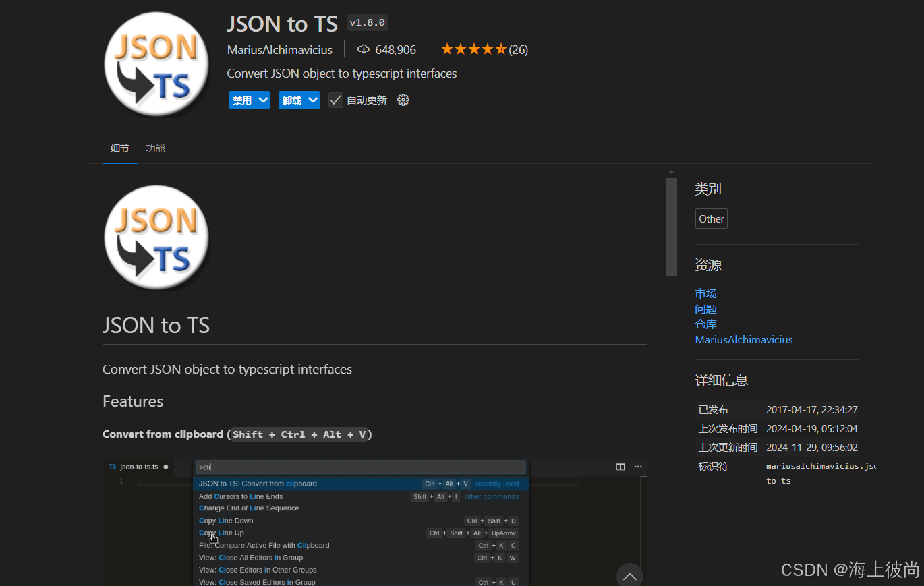Viewport: 924px width, 586px height.
Task: Select 'Add Cursors to Line Ends' command
Action: point(361,496)
